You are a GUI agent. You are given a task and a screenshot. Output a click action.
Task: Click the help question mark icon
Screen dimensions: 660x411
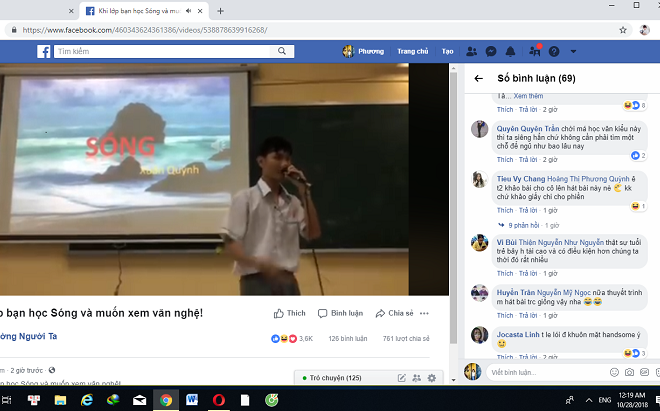553,51
